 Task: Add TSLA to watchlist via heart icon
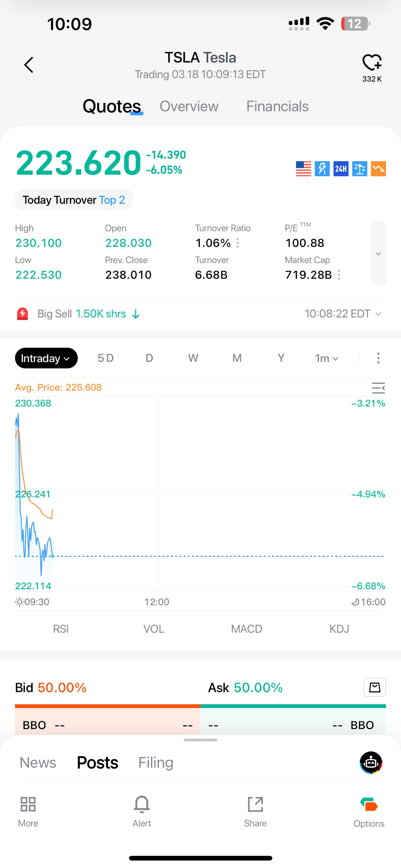tap(372, 63)
